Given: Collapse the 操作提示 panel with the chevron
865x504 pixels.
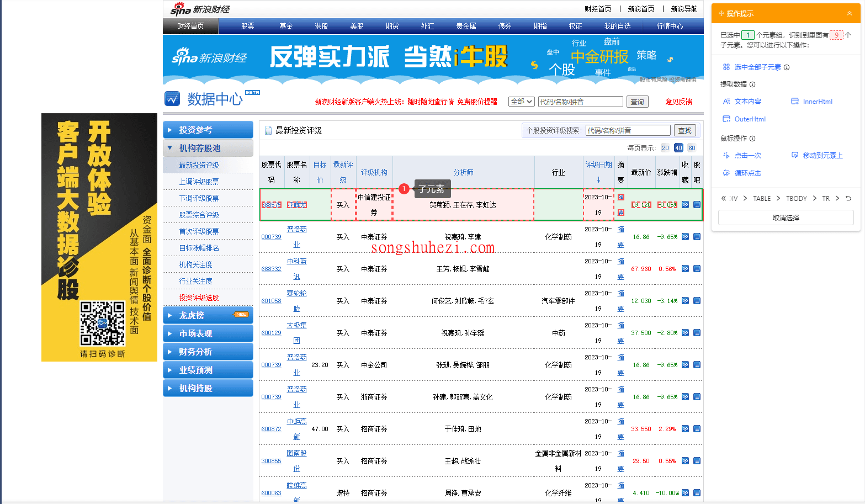Looking at the screenshot, I should point(850,13).
